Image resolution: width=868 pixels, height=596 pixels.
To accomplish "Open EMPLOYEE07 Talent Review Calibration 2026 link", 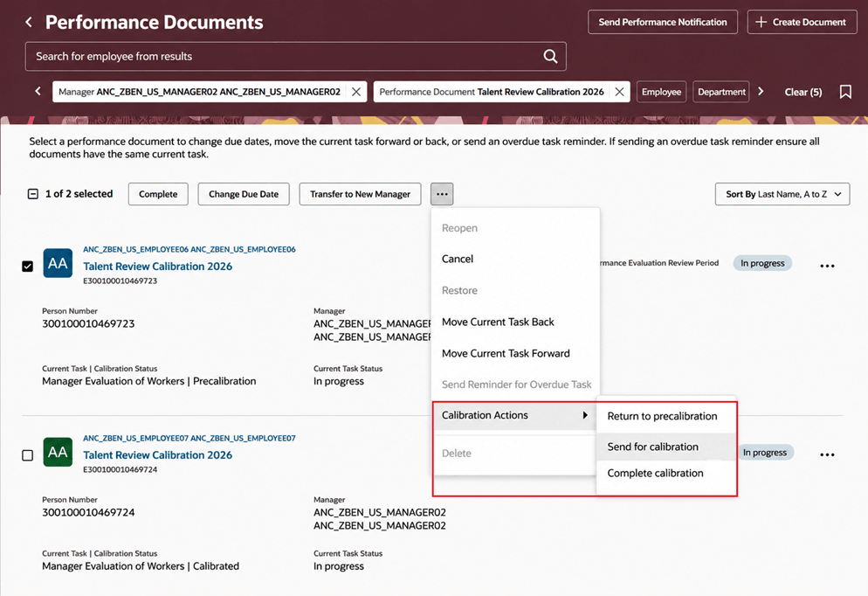I will (158, 455).
